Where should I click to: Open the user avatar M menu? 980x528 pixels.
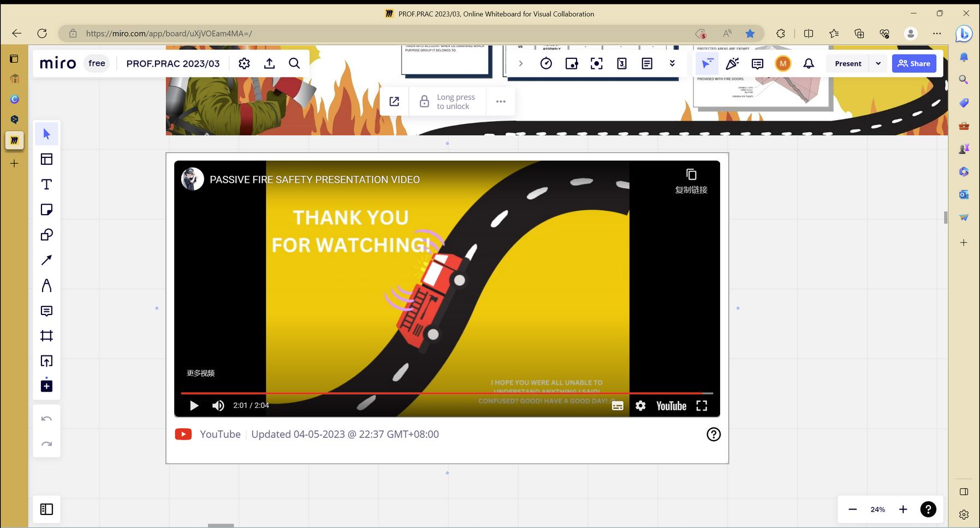pyautogui.click(x=783, y=63)
